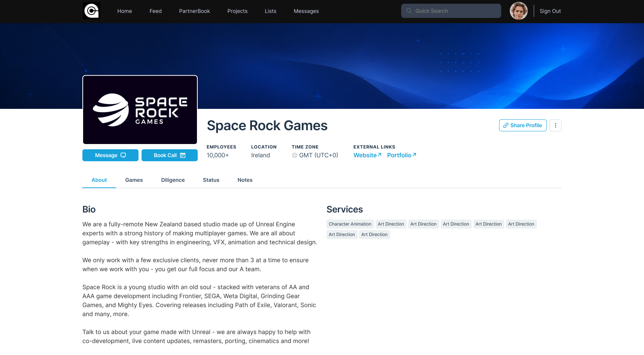Viewport: 644px width, 355px height.
Task: Open the Feed section
Action: (x=156, y=11)
